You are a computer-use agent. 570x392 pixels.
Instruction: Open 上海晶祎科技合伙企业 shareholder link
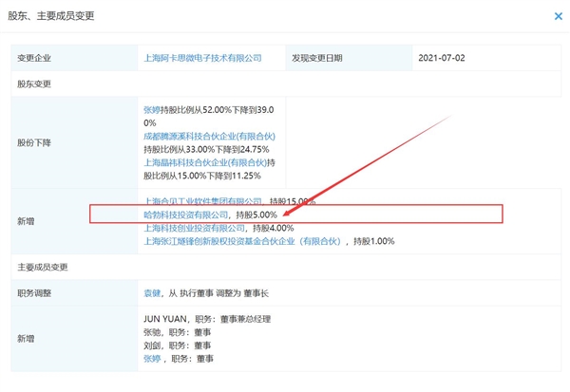point(204,163)
